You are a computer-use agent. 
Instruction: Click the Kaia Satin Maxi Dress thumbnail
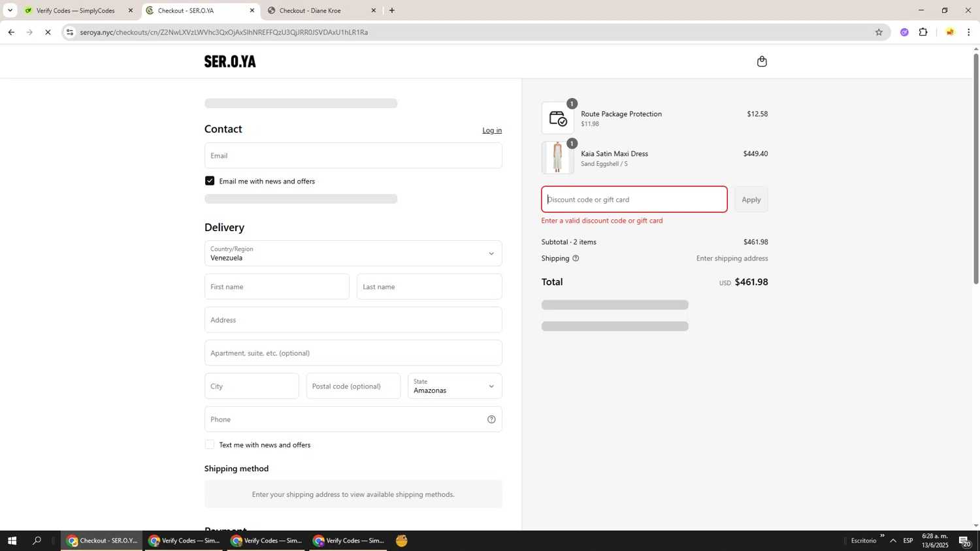click(x=558, y=158)
